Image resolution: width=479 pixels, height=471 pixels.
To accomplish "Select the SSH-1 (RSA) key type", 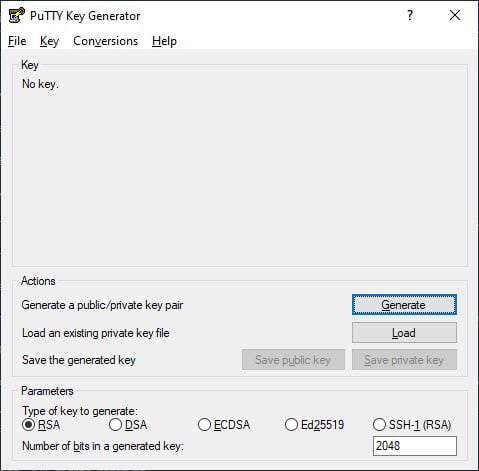I will tap(412, 425).
